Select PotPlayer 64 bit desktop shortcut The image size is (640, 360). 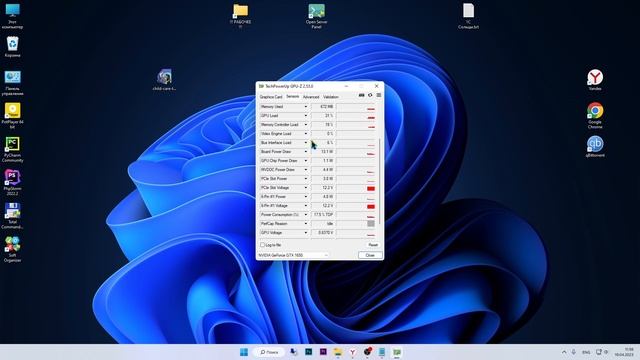point(12,116)
